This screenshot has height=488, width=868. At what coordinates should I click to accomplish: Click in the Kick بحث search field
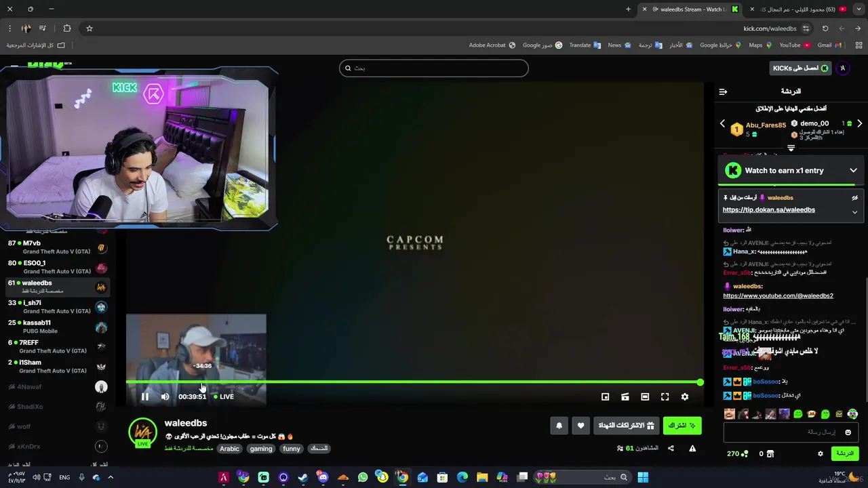pyautogui.click(x=434, y=68)
